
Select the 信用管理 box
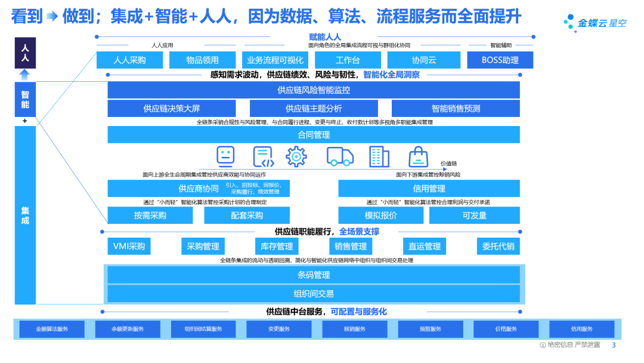[x=429, y=188]
